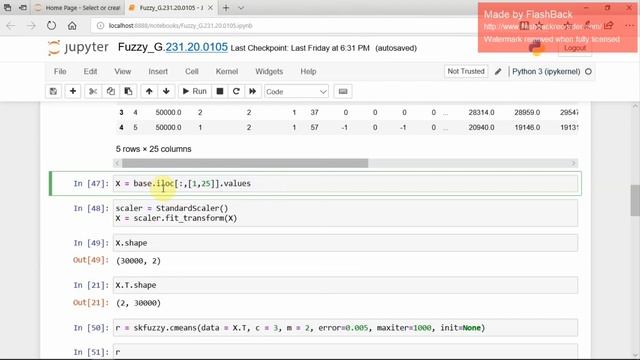Click cell 47 code base.iloc line
640x360 pixels.
click(345, 184)
